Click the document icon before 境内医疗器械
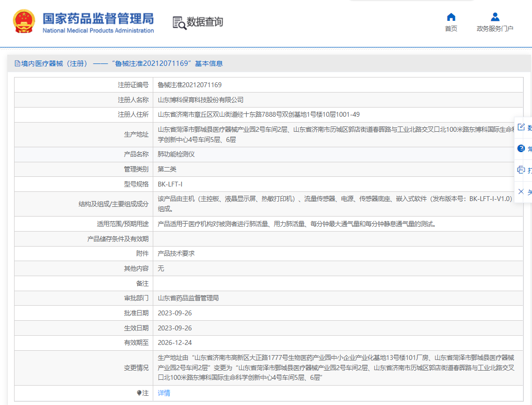Viewport: 532px width, 405px height. click(x=17, y=63)
